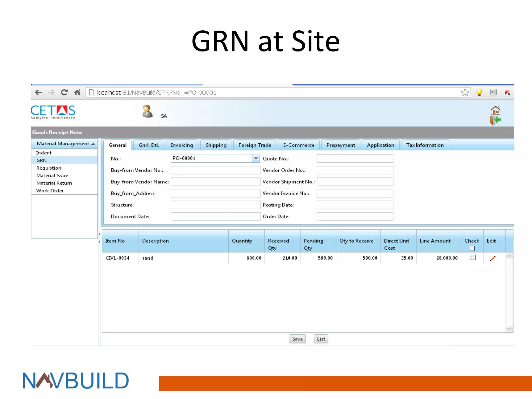Click the 28,000.00 line amount cell

(x=439, y=258)
